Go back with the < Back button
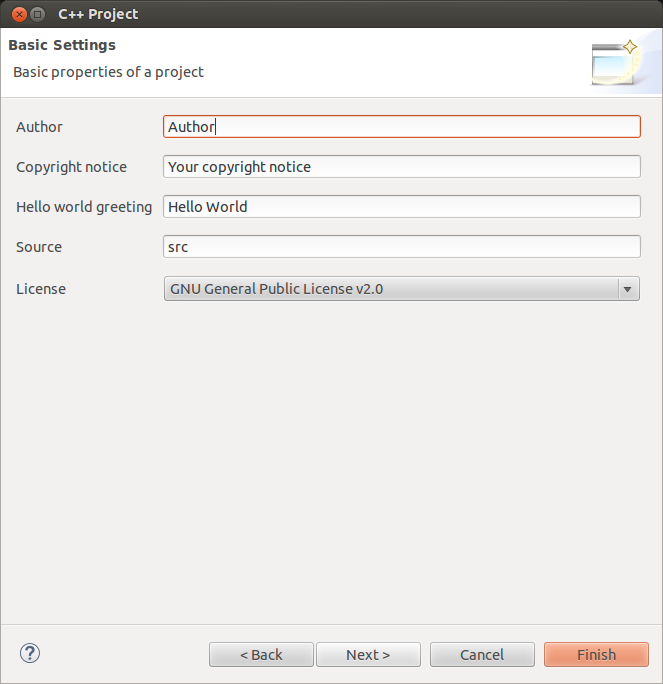The width and height of the screenshot is (663, 684). click(261, 654)
